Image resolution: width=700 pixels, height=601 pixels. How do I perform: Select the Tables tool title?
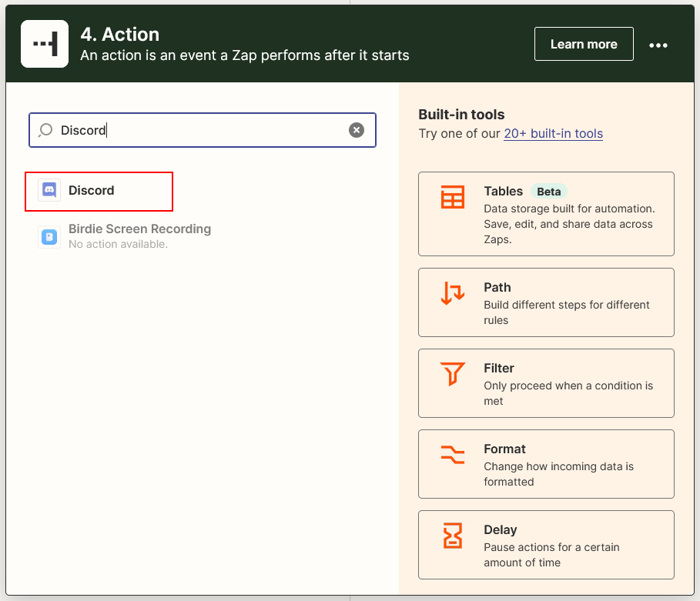tap(503, 191)
